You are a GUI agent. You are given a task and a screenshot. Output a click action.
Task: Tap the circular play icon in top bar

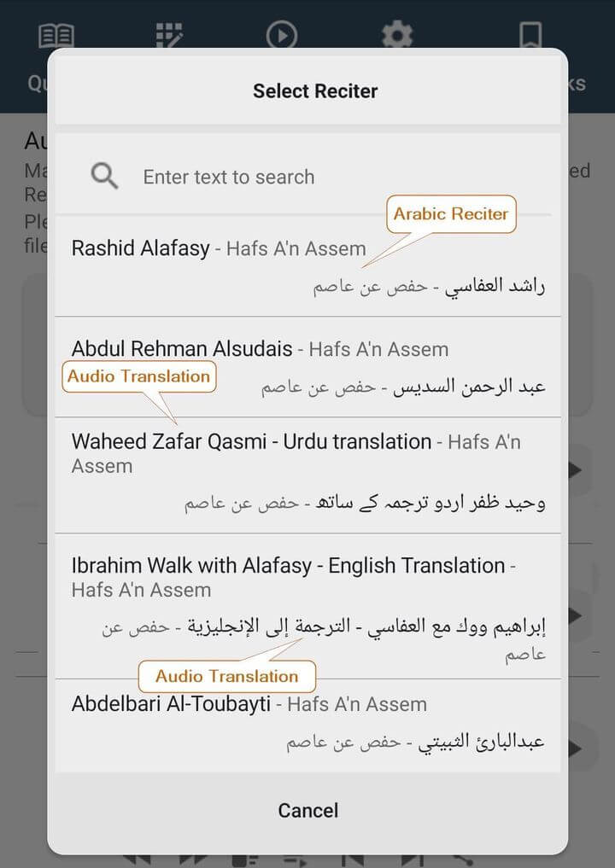click(282, 36)
